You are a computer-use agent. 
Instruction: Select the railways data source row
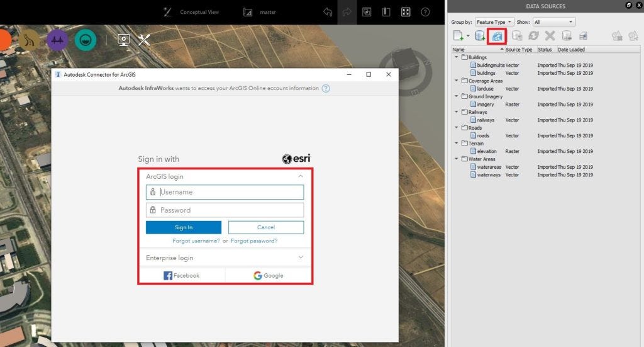pos(531,120)
